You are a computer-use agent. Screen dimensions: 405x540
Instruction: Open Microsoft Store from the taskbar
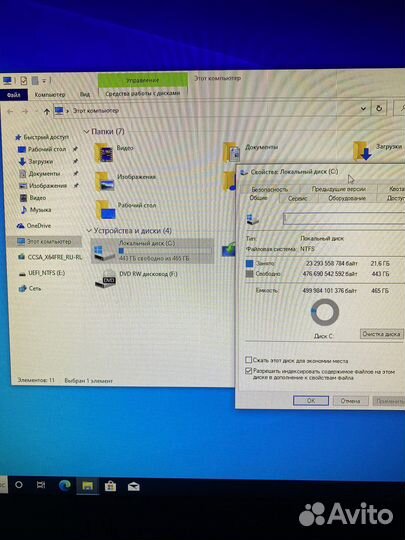pos(110,486)
